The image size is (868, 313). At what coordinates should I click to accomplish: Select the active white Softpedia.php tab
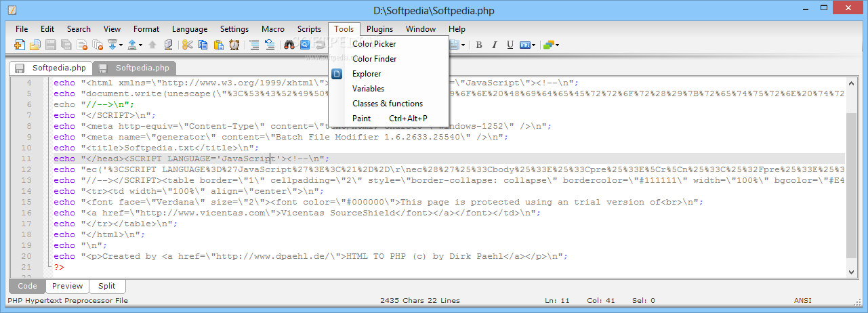coord(51,68)
